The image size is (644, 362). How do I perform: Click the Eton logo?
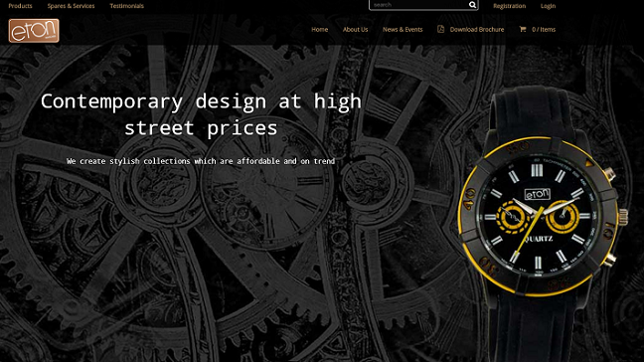click(34, 31)
